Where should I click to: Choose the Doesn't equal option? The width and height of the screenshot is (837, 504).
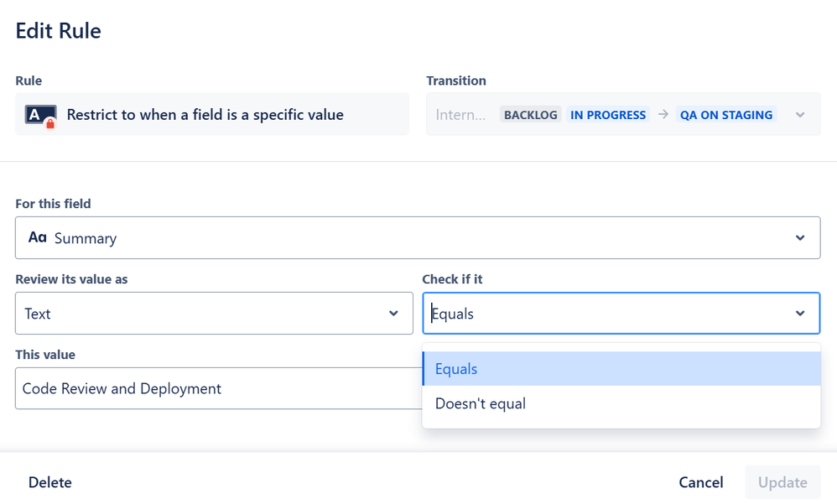(x=621, y=403)
